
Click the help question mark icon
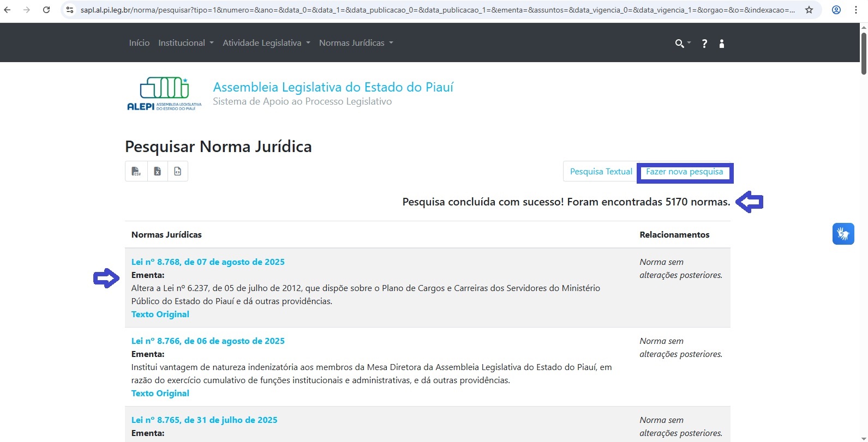(x=704, y=44)
